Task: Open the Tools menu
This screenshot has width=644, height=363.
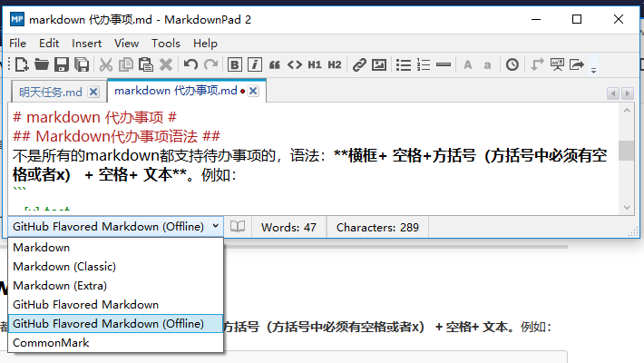Action: pyautogui.click(x=166, y=44)
